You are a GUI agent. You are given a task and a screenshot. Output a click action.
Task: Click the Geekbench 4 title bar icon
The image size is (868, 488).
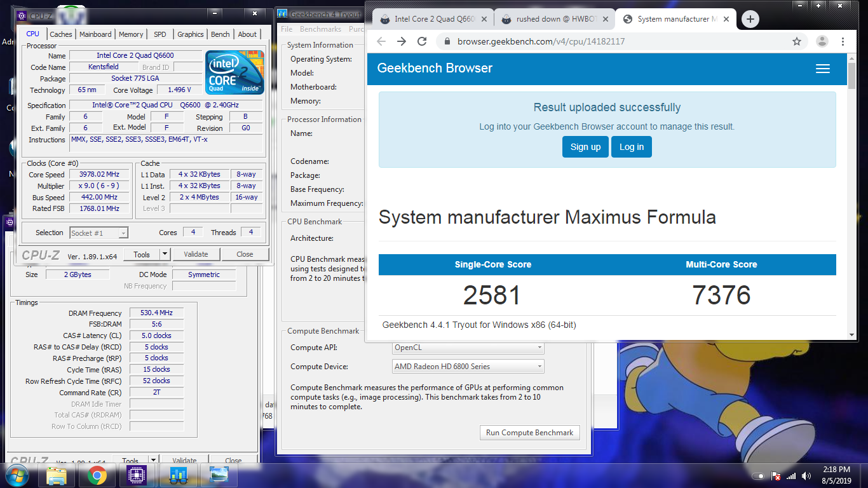[x=283, y=14]
